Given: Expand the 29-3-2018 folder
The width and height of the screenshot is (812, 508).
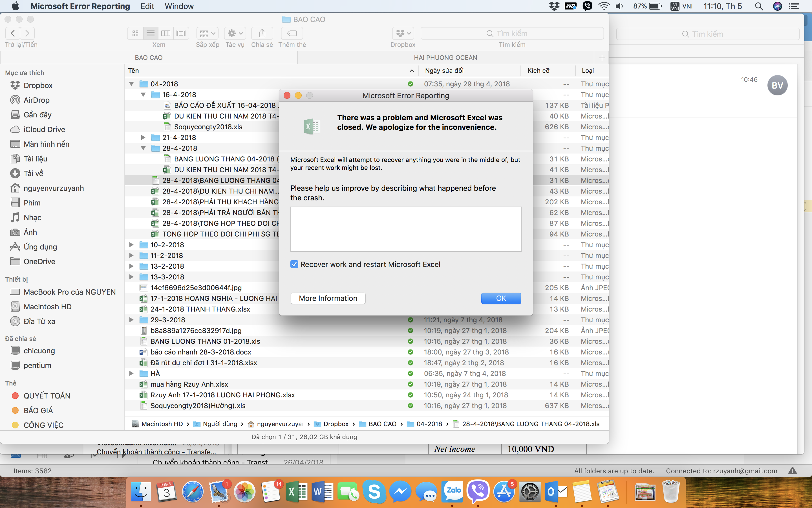Looking at the screenshot, I should [x=132, y=320].
